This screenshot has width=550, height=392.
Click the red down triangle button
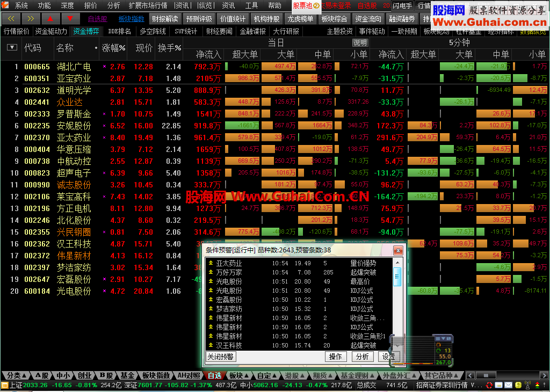[70, 19]
